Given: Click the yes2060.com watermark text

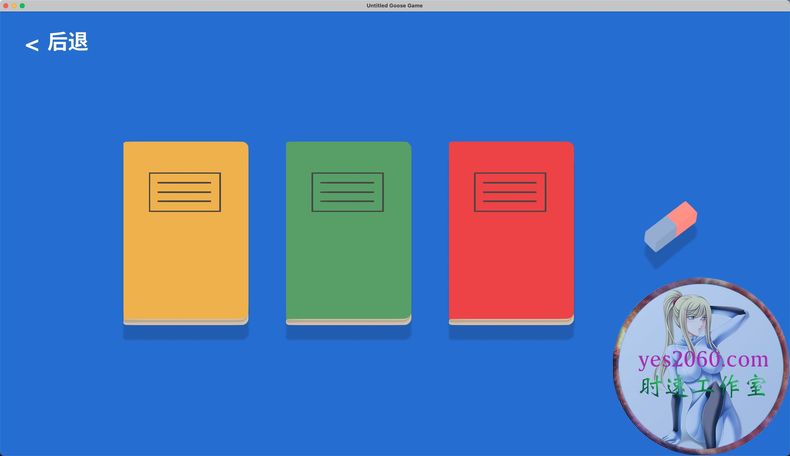Looking at the screenshot, I should (x=702, y=360).
